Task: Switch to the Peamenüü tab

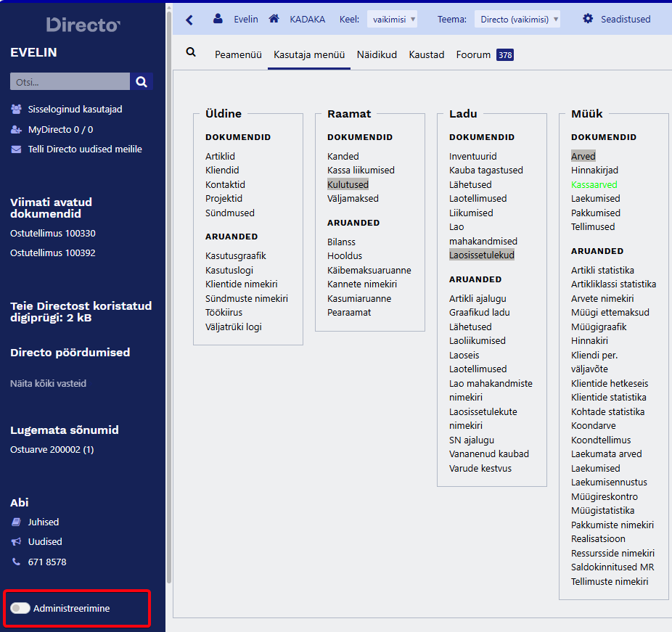Action: pos(239,54)
